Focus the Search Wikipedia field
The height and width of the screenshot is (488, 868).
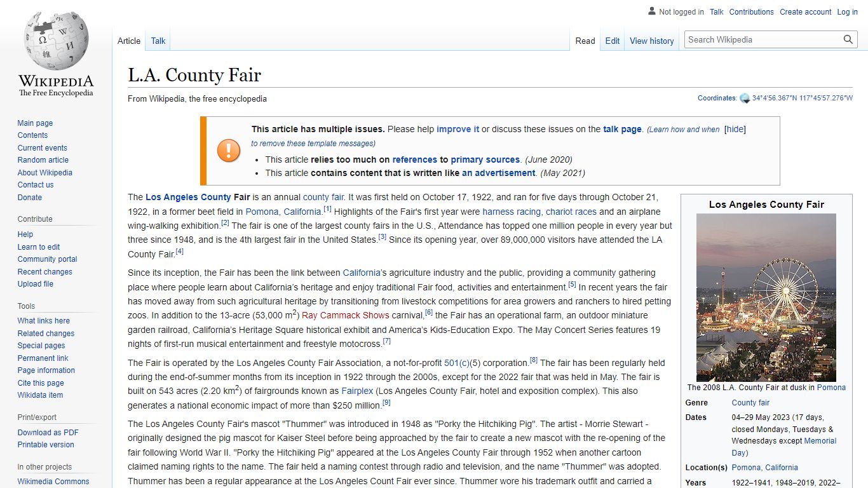click(x=763, y=39)
